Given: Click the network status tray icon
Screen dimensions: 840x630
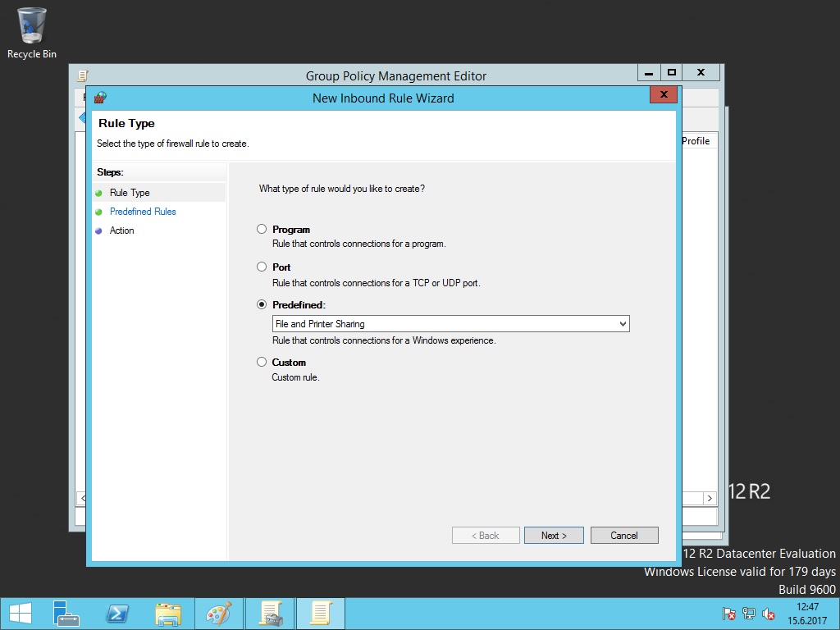Looking at the screenshot, I should point(749,614).
